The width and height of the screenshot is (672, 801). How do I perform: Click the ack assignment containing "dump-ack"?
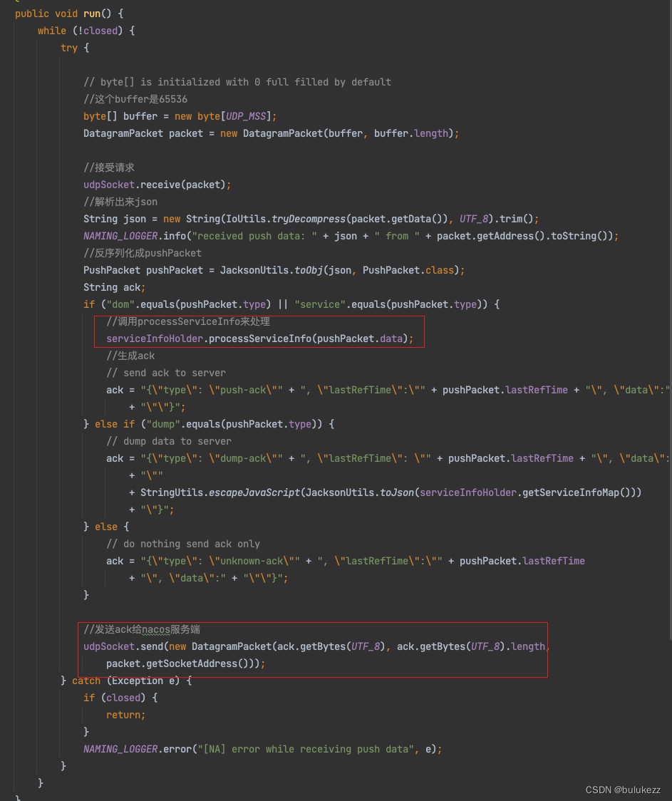(x=388, y=459)
